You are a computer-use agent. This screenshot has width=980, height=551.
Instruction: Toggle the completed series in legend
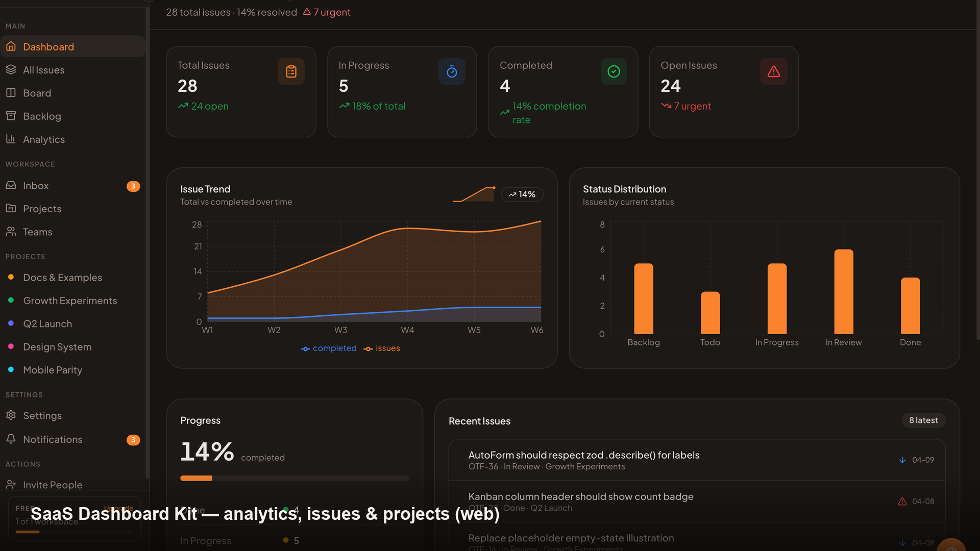[329, 348]
